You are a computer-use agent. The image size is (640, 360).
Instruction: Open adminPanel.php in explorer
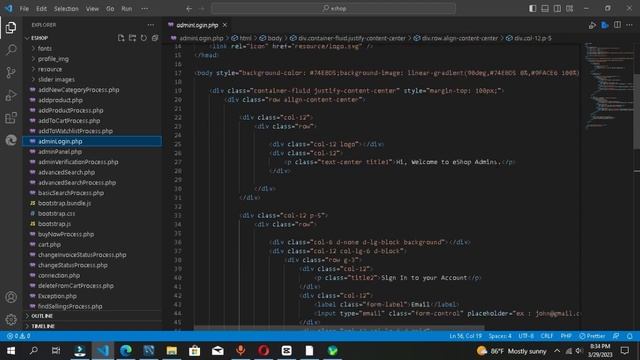(x=60, y=151)
